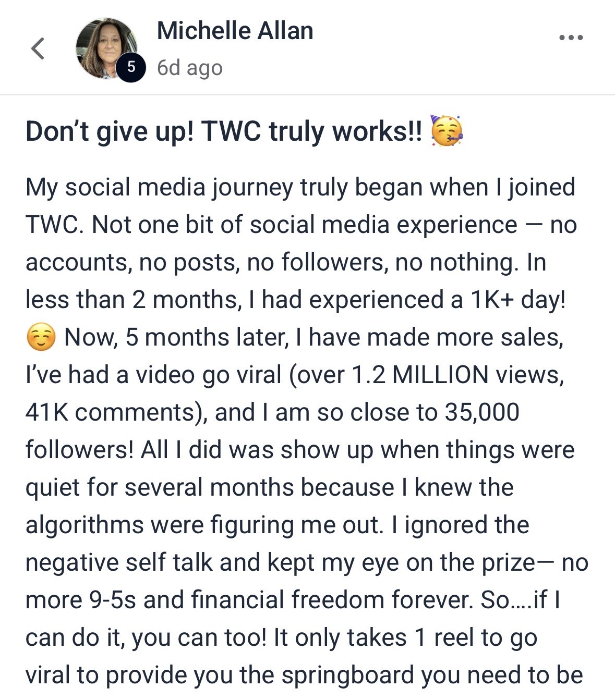Select the post title "Don't give up! TWC truly works!!"
Image resolution: width=615 pixels, height=700 pixels.
(224, 131)
